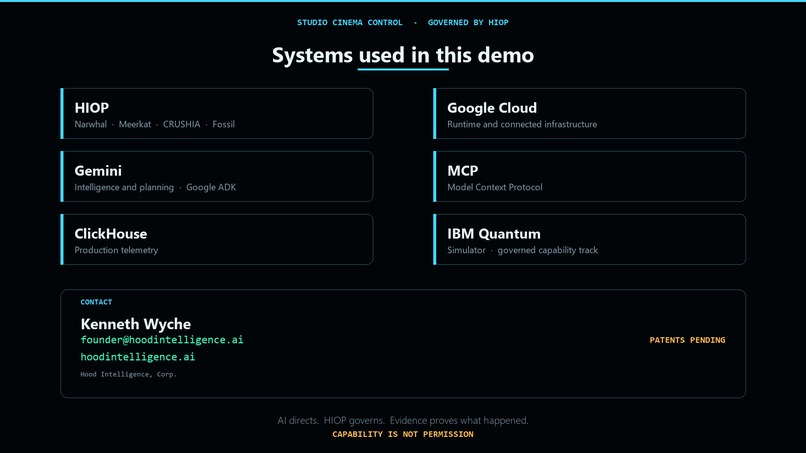The width and height of the screenshot is (806, 453).
Task: Open founder@hoodintelligence.ai email link
Action: [162, 340]
